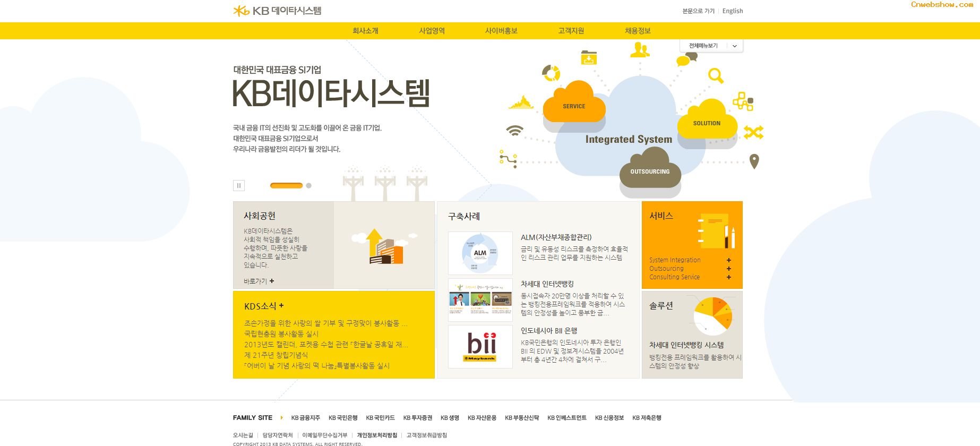The height and width of the screenshot is (446, 980).
Task: Click the building illustration in 사회공헌
Action: (384, 246)
